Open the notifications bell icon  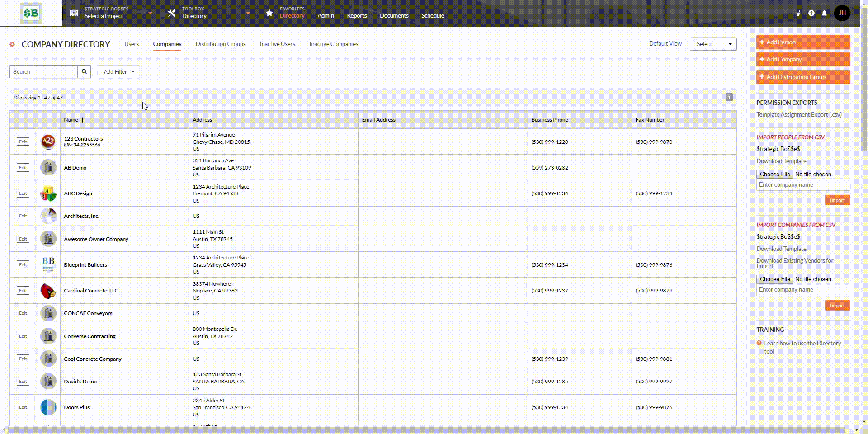824,14
